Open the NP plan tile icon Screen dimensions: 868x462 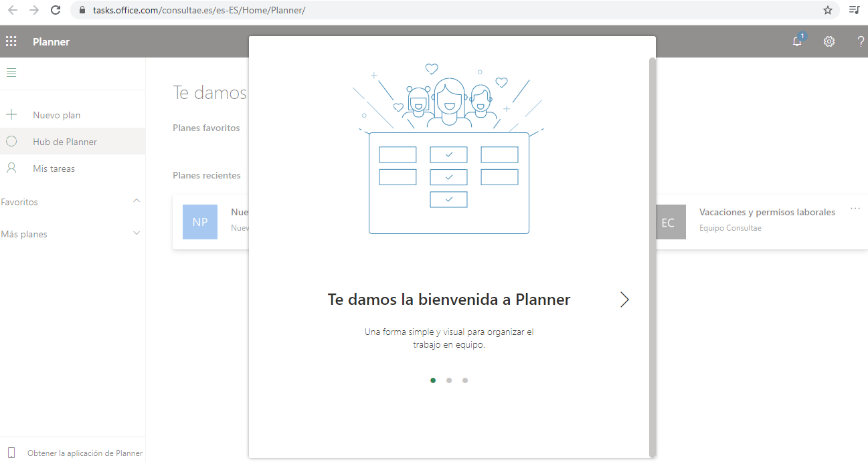point(200,222)
